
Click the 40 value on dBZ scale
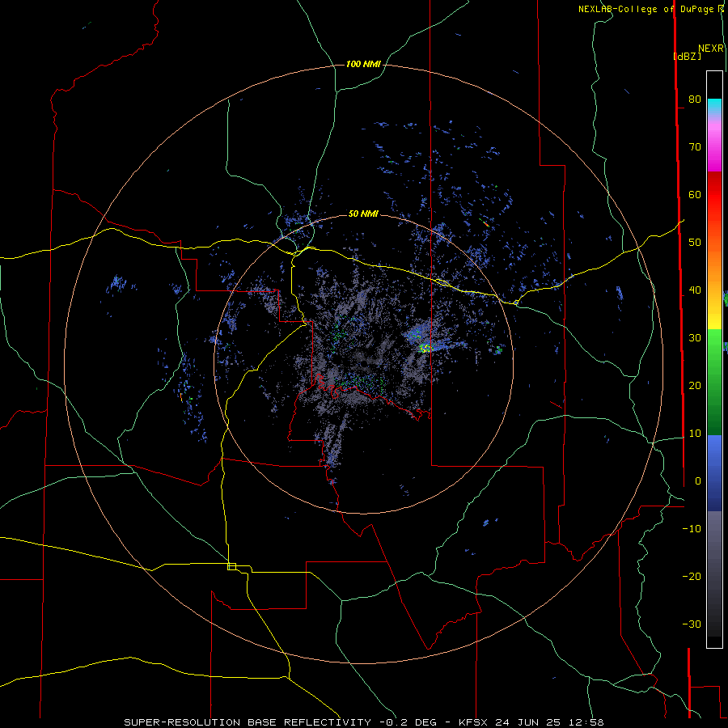tap(695, 290)
